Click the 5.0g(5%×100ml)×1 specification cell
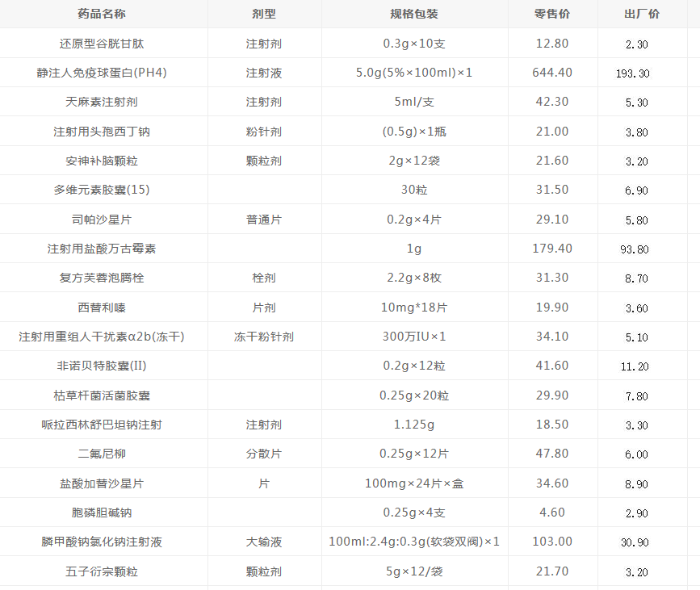The width and height of the screenshot is (700, 590). (x=414, y=73)
